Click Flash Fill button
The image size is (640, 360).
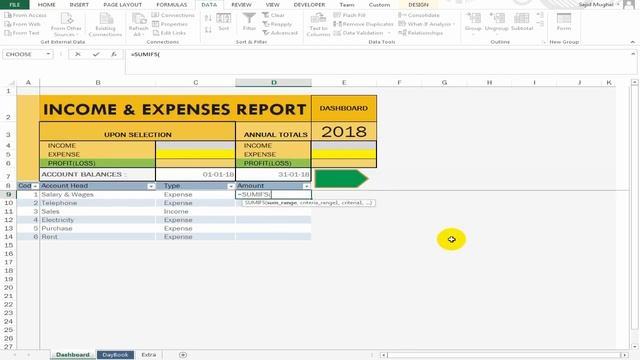pyautogui.click(x=350, y=15)
